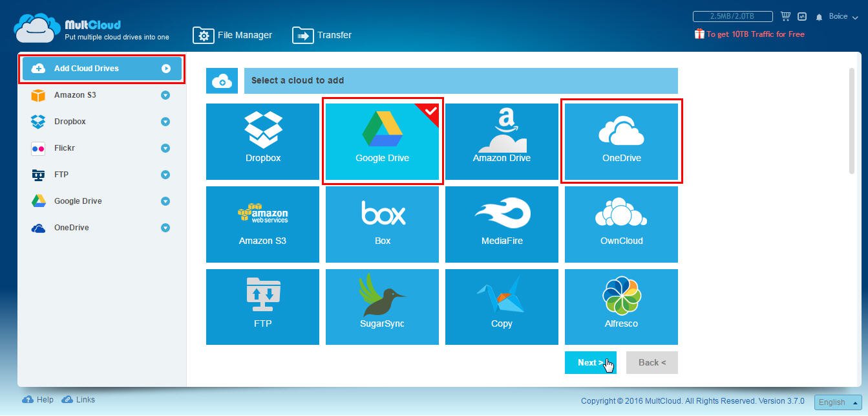Open the shopping cart icon
Viewport: 868px width, 416px height.
click(x=786, y=16)
